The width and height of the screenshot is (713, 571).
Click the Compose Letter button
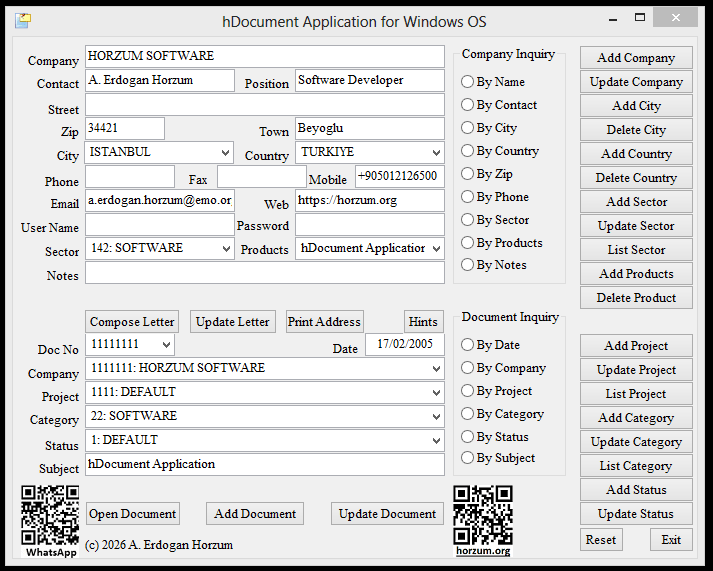(132, 322)
